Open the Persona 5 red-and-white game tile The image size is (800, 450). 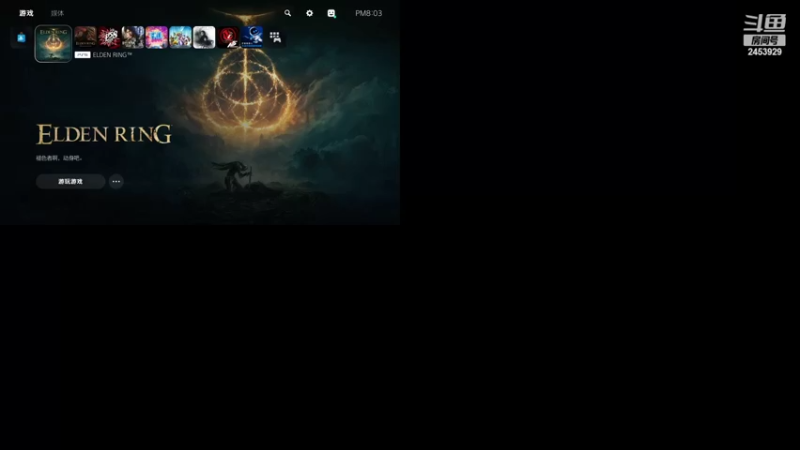pos(109,37)
